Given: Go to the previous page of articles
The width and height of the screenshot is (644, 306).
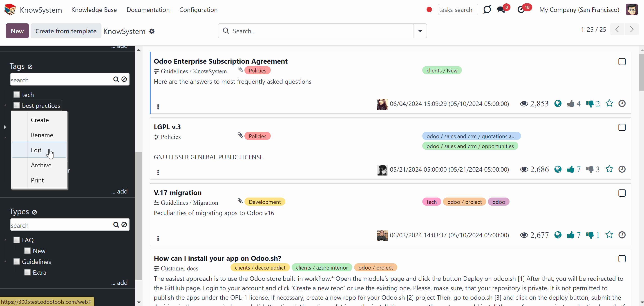Looking at the screenshot, I should click(617, 29).
